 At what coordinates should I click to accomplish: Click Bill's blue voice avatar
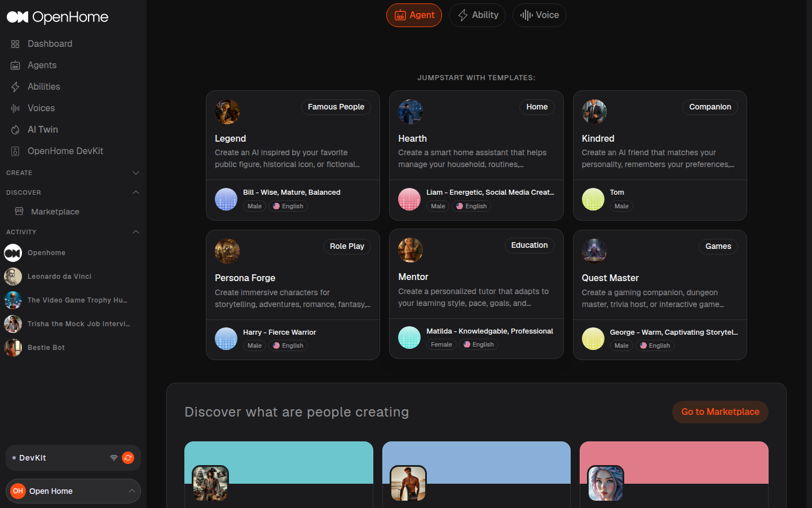click(226, 199)
